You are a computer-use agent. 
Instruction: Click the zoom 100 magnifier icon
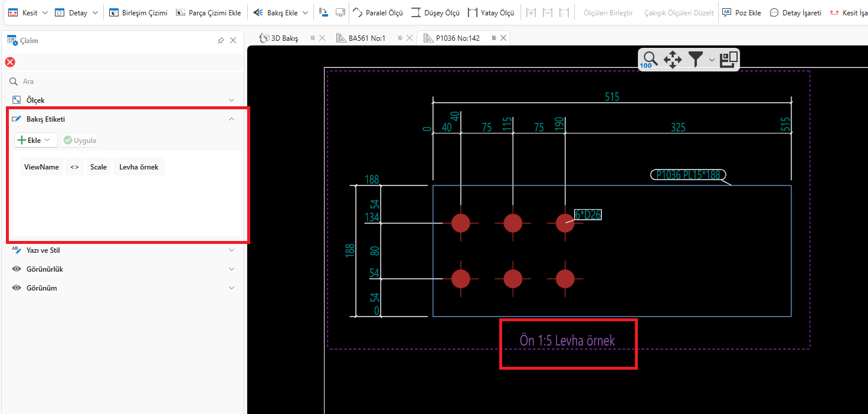click(650, 59)
